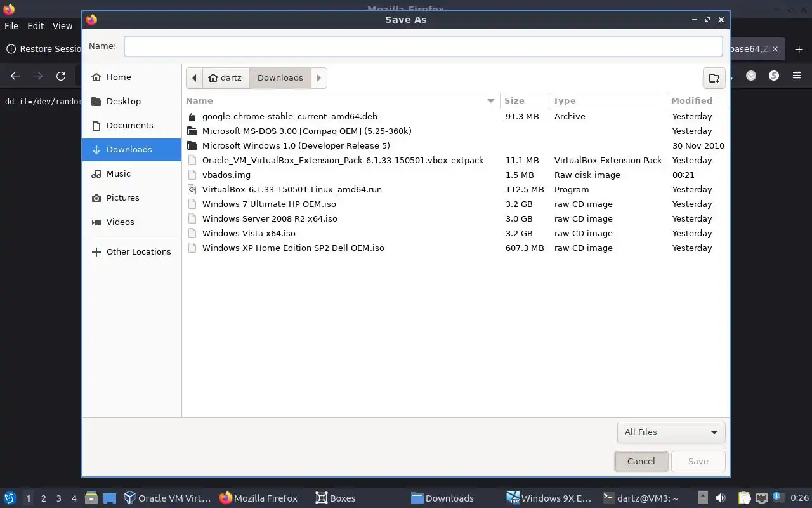This screenshot has width=812, height=508.
Task: Open Music folder from sidebar
Action: pos(131,173)
